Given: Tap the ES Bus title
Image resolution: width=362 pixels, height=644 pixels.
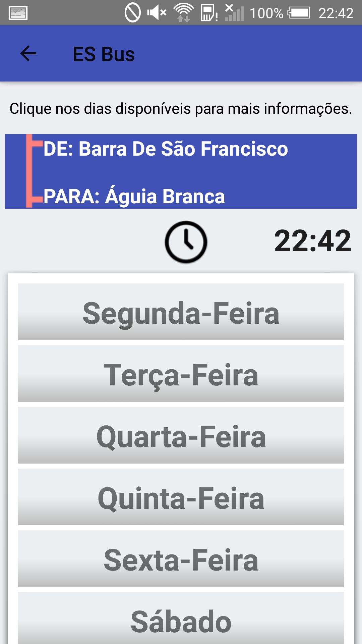Looking at the screenshot, I should (104, 54).
